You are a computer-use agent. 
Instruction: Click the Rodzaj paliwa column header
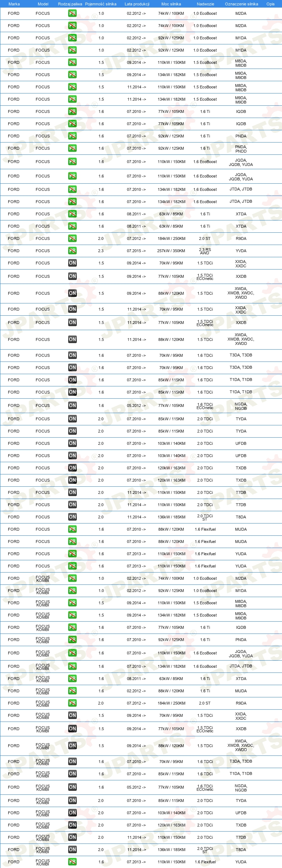click(x=70, y=4)
